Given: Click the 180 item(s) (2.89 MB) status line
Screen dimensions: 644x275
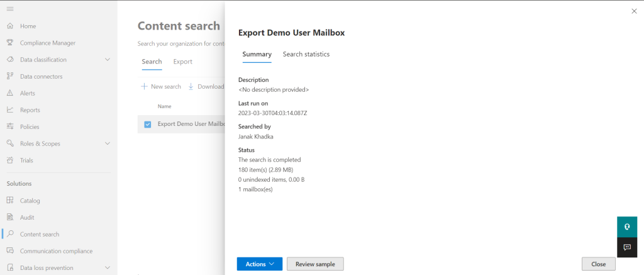Looking at the screenshot, I should pos(266,170).
